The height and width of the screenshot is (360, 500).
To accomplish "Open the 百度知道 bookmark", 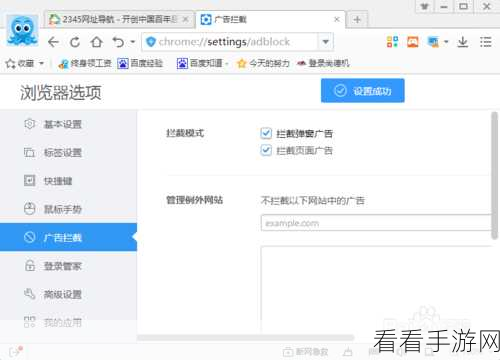I will tap(200, 63).
